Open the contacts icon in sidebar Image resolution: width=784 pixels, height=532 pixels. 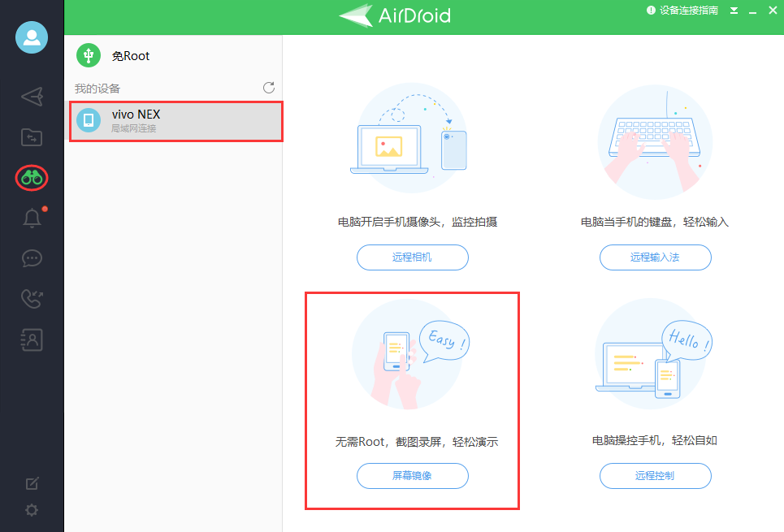click(x=31, y=340)
